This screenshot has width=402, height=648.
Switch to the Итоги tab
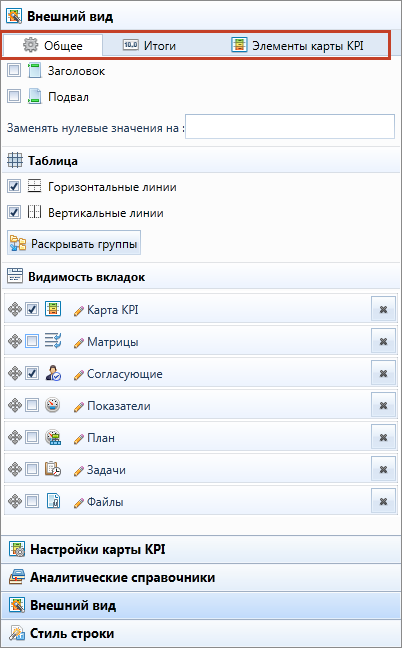click(x=149, y=45)
